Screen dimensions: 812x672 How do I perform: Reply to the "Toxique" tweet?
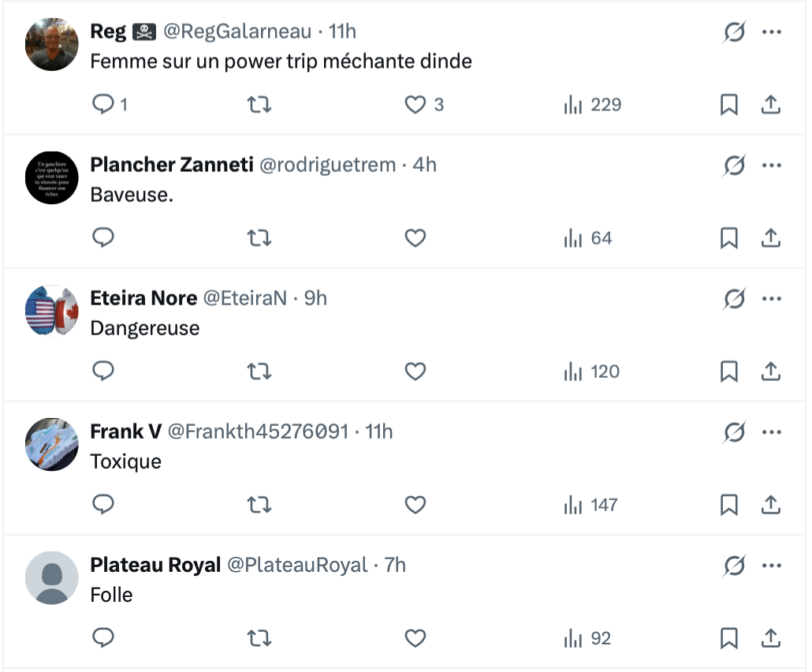pos(104,505)
